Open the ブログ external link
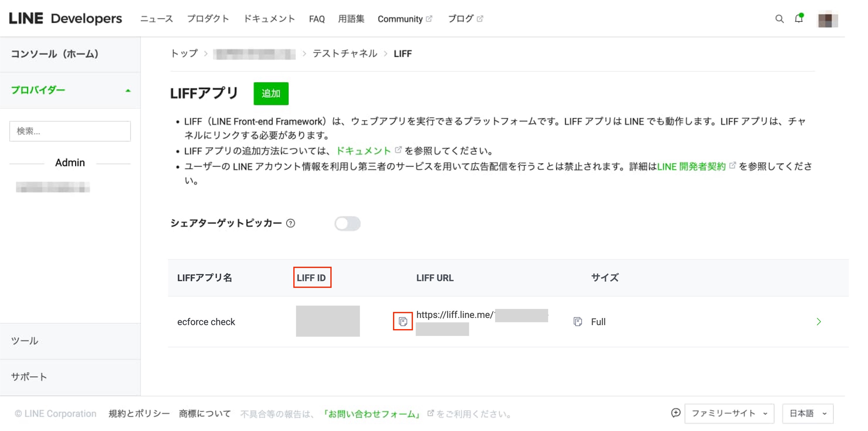The image size is (868, 431). coord(465,19)
